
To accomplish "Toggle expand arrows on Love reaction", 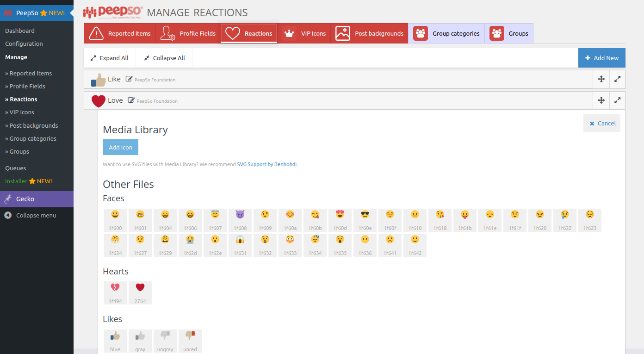I will [x=617, y=100].
